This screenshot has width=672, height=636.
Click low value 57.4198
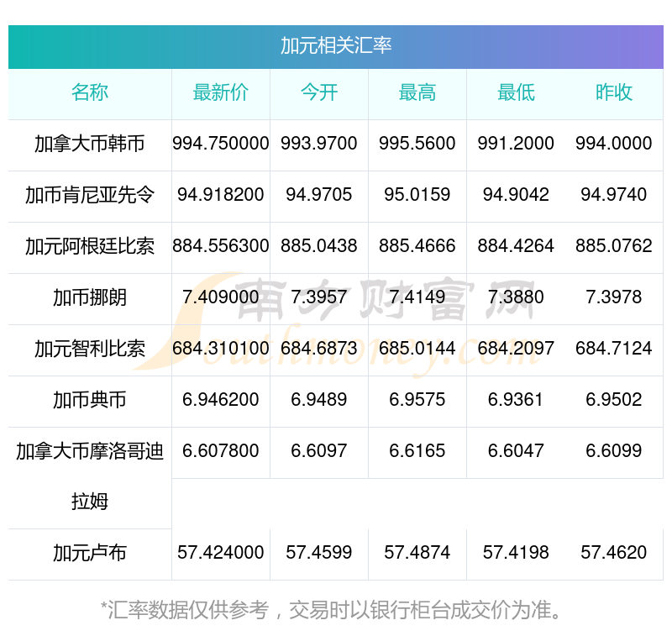pos(516,553)
